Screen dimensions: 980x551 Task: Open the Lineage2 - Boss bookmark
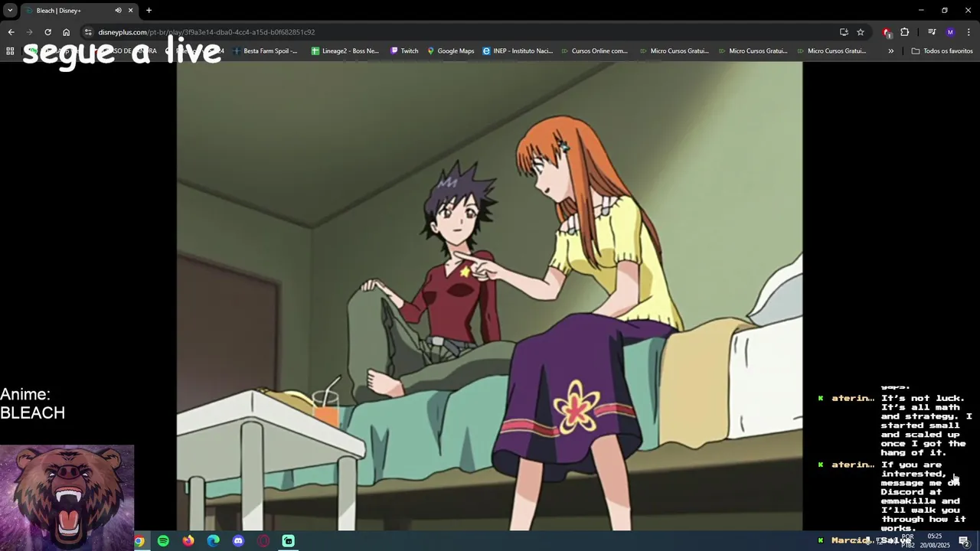(345, 51)
